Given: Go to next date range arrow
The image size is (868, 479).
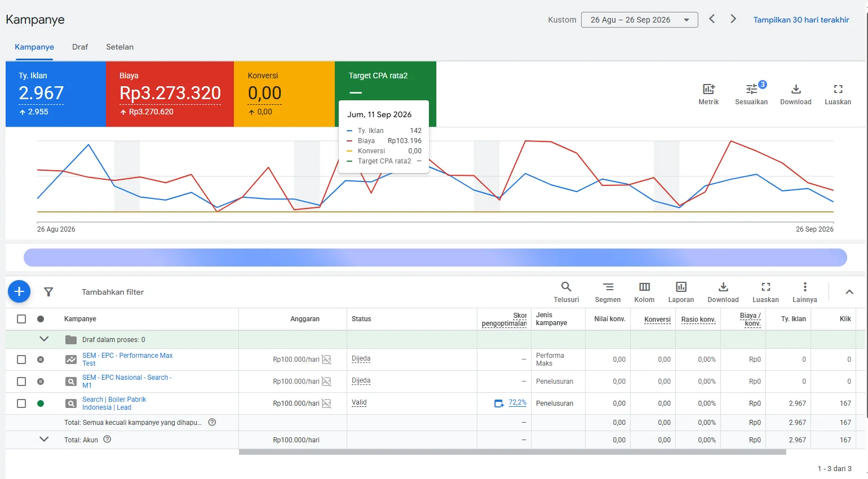Looking at the screenshot, I should [x=733, y=19].
